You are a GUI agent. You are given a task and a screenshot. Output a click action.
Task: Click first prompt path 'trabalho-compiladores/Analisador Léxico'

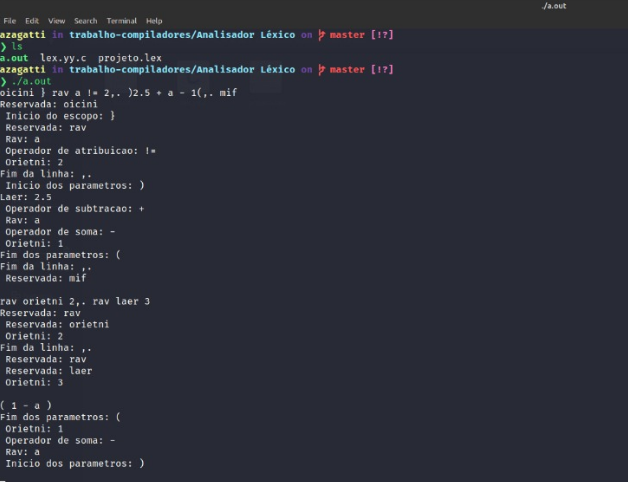point(182,35)
